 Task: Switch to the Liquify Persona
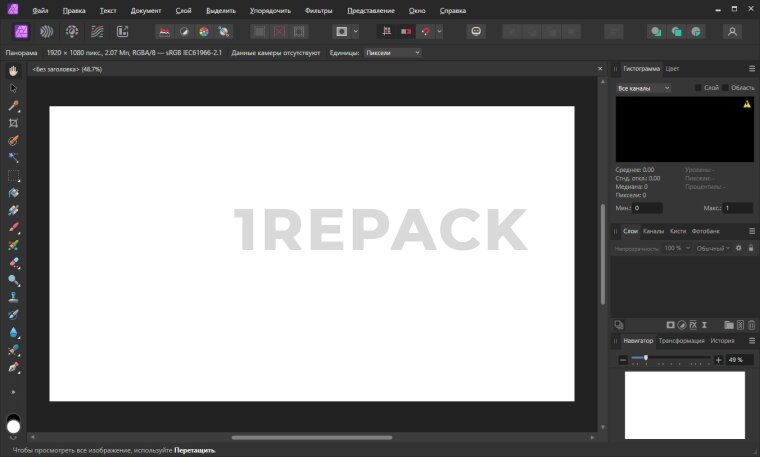[46, 31]
